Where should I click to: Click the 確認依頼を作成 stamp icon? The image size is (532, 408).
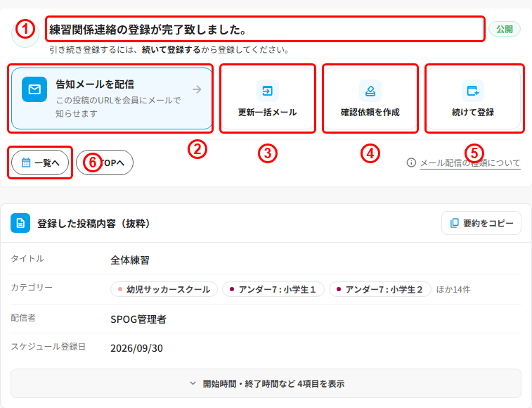pyautogui.click(x=370, y=91)
